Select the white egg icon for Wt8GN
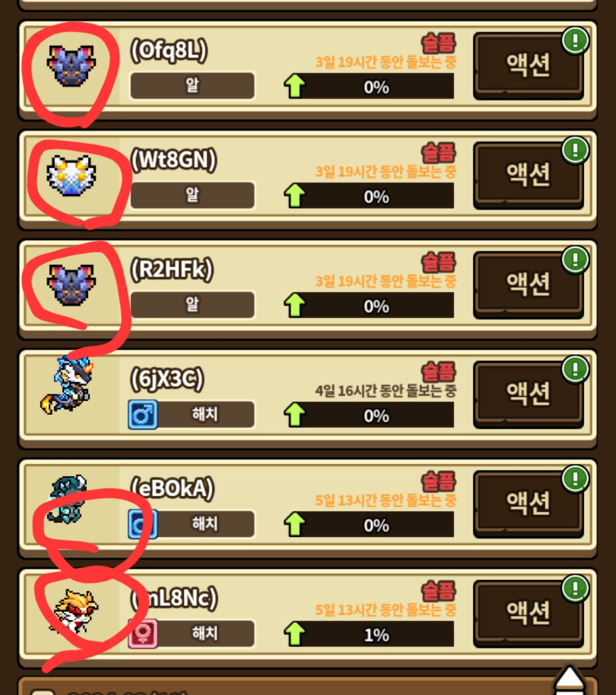The width and height of the screenshot is (616, 695). coord(71,176)
